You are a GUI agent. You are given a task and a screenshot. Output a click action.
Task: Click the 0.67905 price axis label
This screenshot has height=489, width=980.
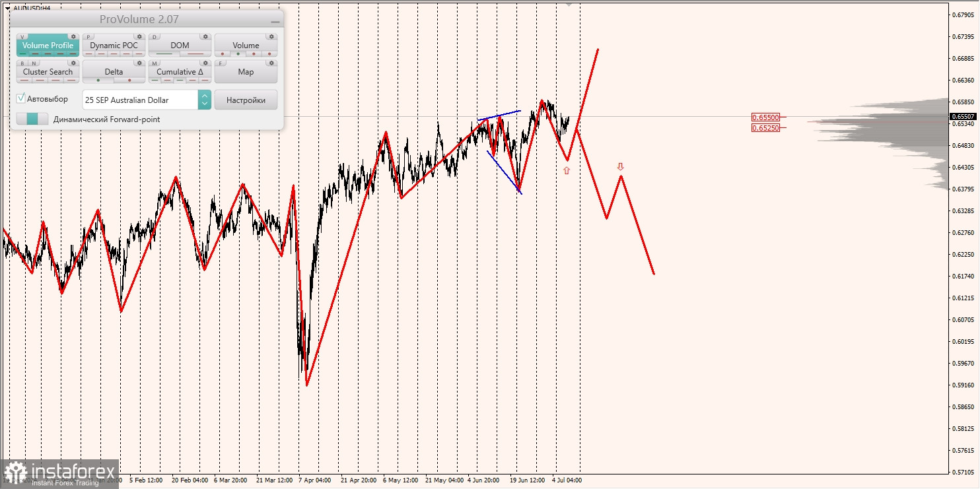(963, 15)
